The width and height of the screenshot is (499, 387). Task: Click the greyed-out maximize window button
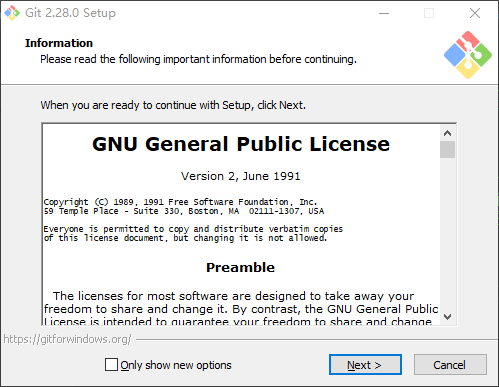[429, 13]
